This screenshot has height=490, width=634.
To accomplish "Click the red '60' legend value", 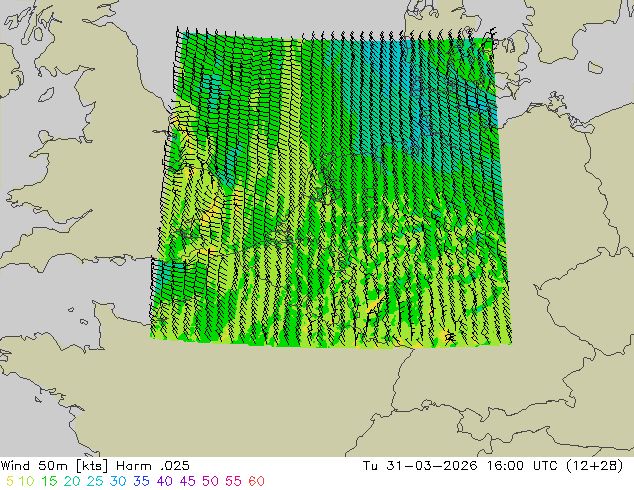I will [x=256, y=481].
